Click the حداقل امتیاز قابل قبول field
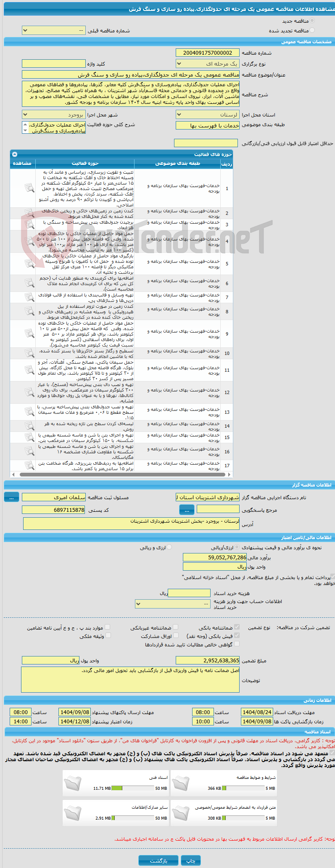335x868 pixels. pyautogui.click(x=206, y=143)
